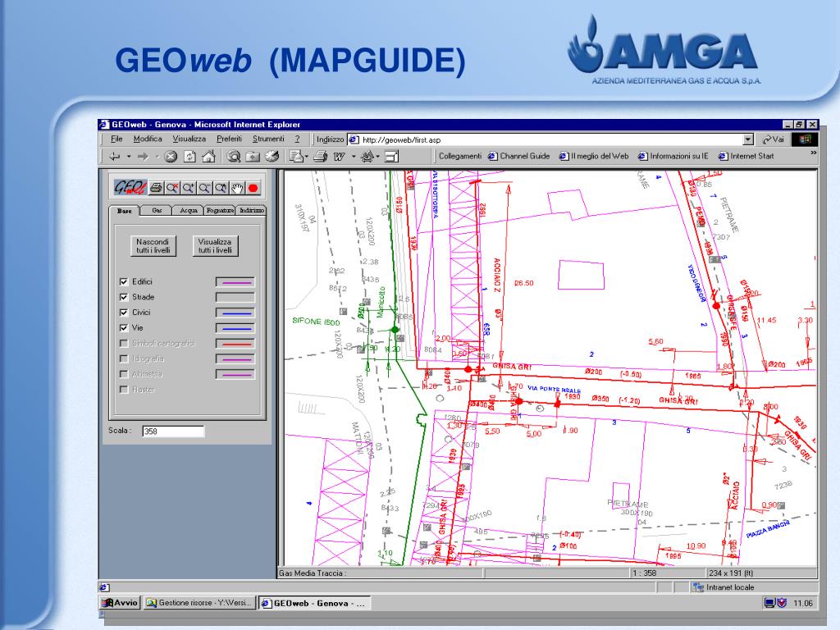This screenshot has width=840, height=630.
Task: Switch to the Acqua tab
Action: pyautogui.click(x=189, y=211)
